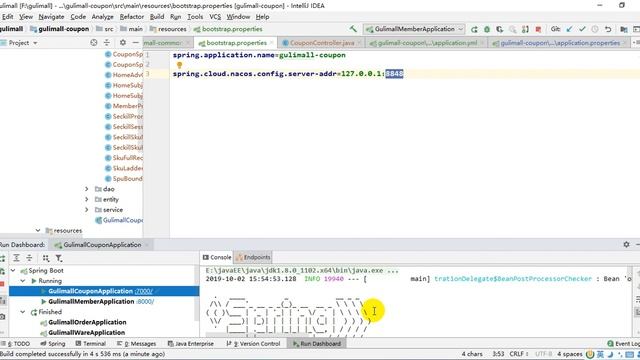This screenshot has height=360, width=640.
Task: Click the resources breadcrumb in the navigation bar
Action: click(168, 29)
